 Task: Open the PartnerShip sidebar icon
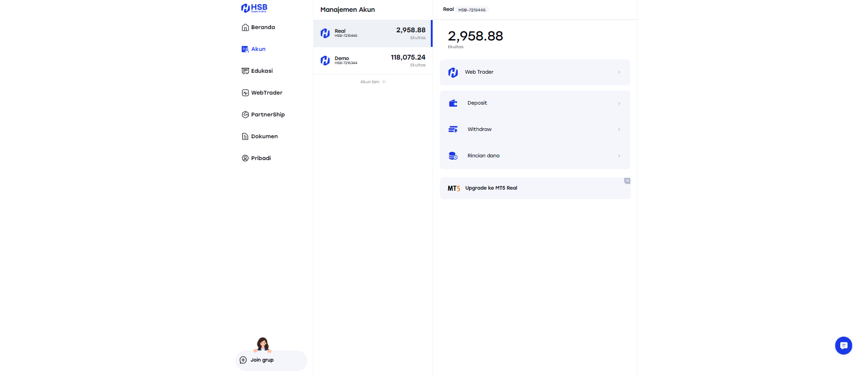[245, 115]
